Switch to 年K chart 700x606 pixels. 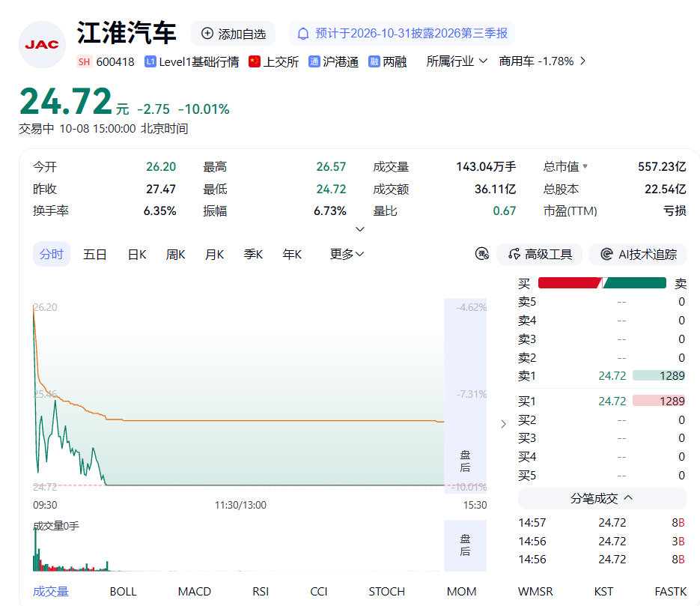point(292,254)
